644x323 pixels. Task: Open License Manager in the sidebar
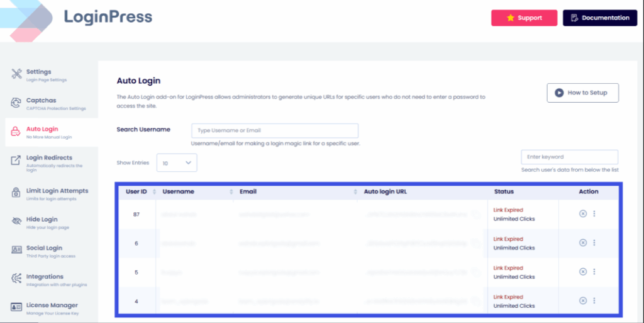click(52, 309)
